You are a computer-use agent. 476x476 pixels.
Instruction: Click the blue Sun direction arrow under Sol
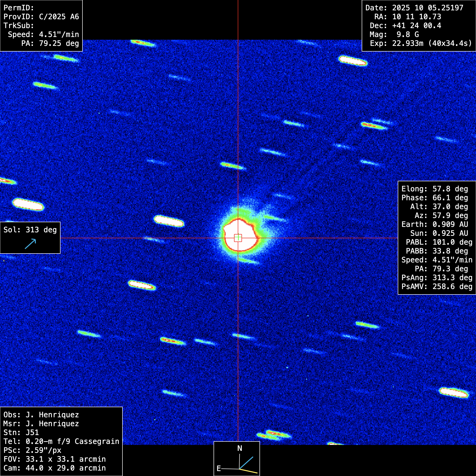pyautogui.click(x=31, y=244)
